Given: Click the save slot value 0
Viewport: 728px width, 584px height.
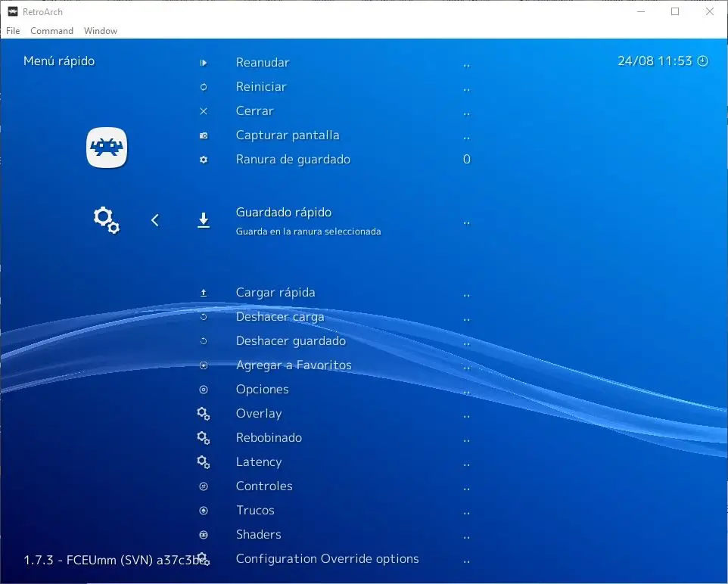Looking at the screenshot, I should [x=467, y=159].
